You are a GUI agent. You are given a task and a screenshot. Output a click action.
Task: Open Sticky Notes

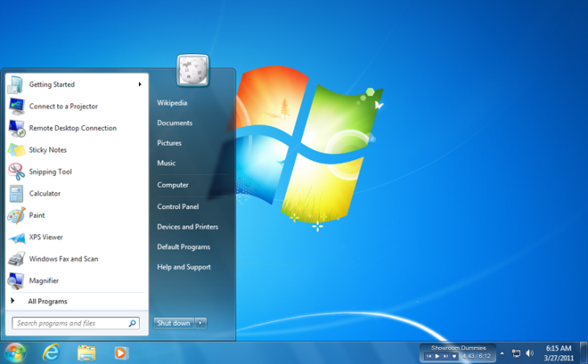pos(48,150)
